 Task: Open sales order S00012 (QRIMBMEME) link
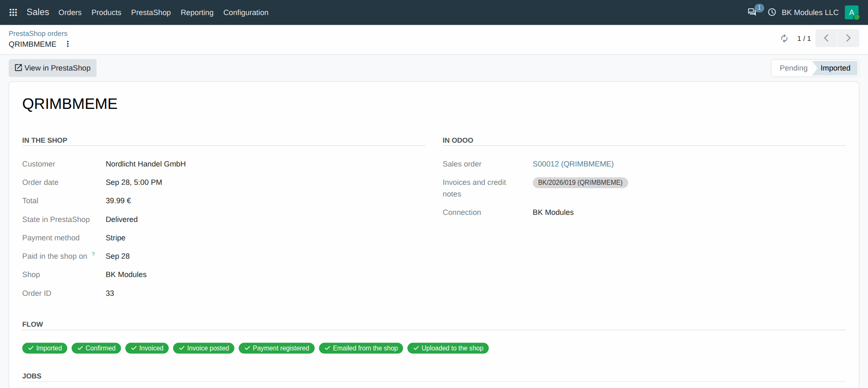pyautogui.click(x=573, y=164)
